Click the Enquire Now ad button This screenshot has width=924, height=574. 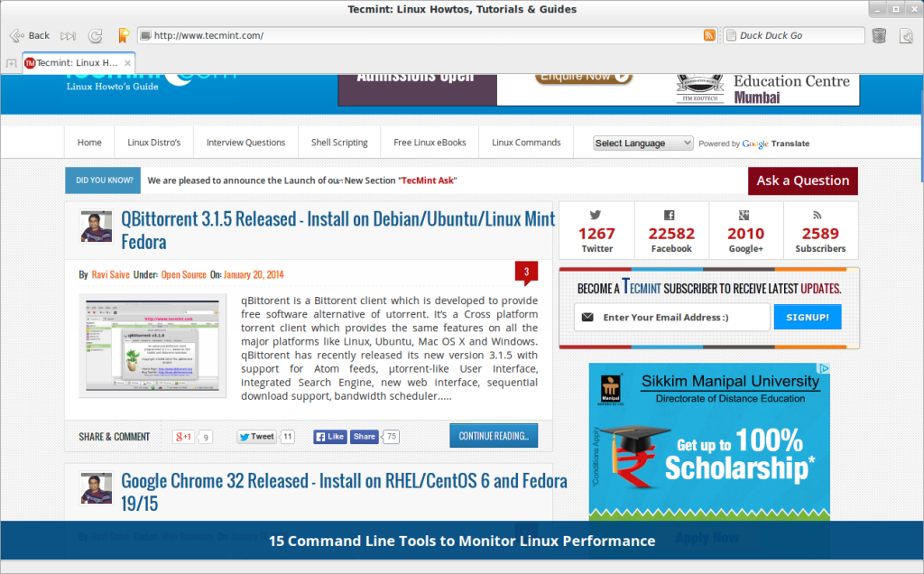point(584,78)
